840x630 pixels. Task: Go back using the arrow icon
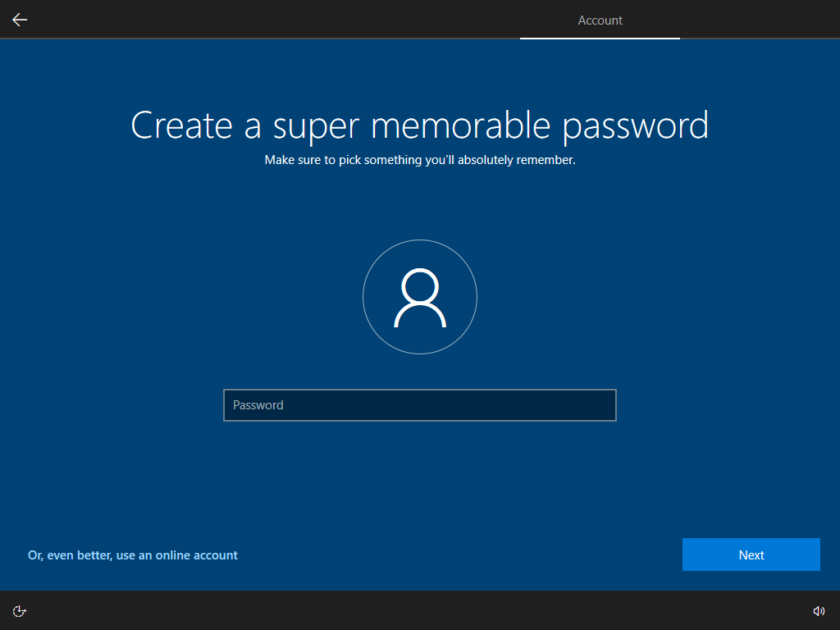20,20
